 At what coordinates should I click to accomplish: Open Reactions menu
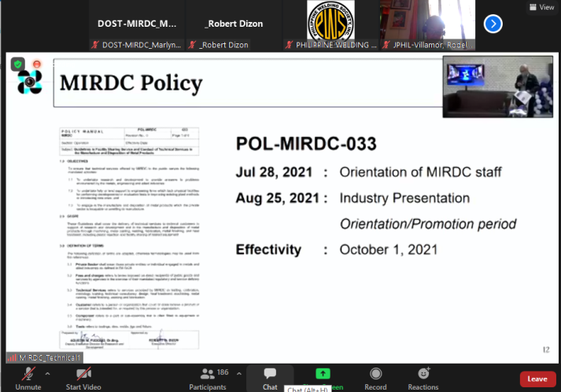coord(423,379)
